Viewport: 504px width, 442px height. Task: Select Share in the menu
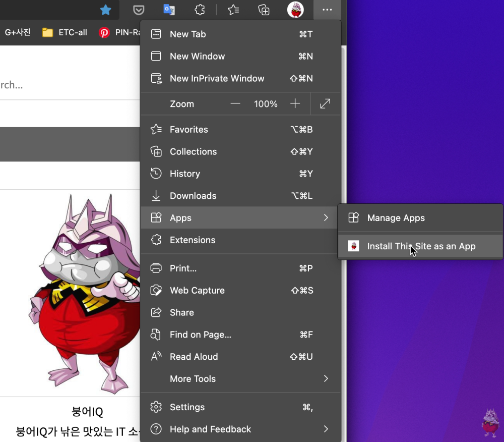coord(240,313)
